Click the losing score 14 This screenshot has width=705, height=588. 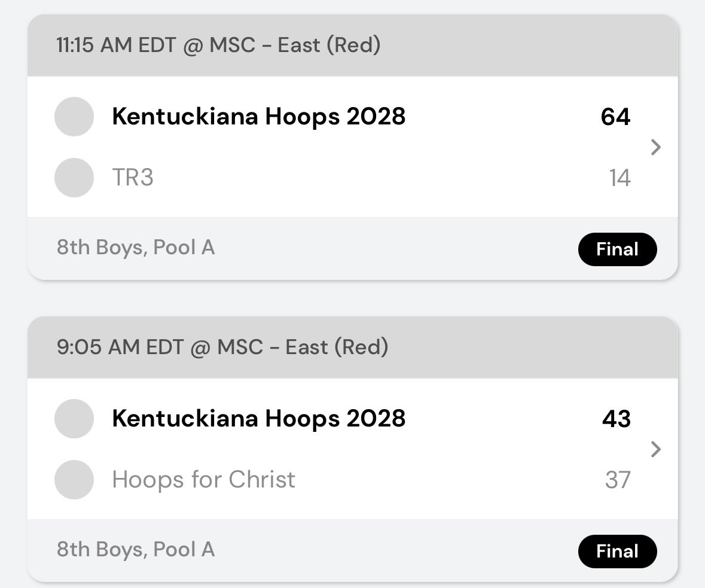(x=619, y=178)
